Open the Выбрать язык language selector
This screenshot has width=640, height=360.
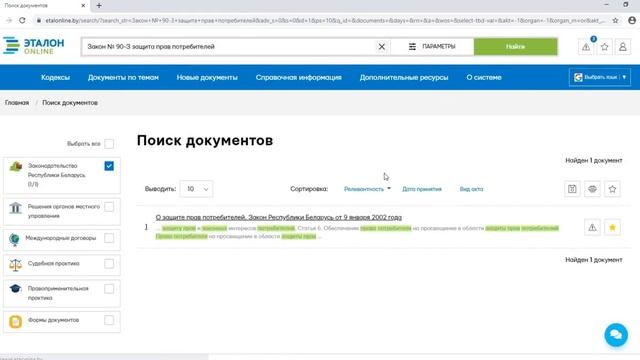click(600, 77)
